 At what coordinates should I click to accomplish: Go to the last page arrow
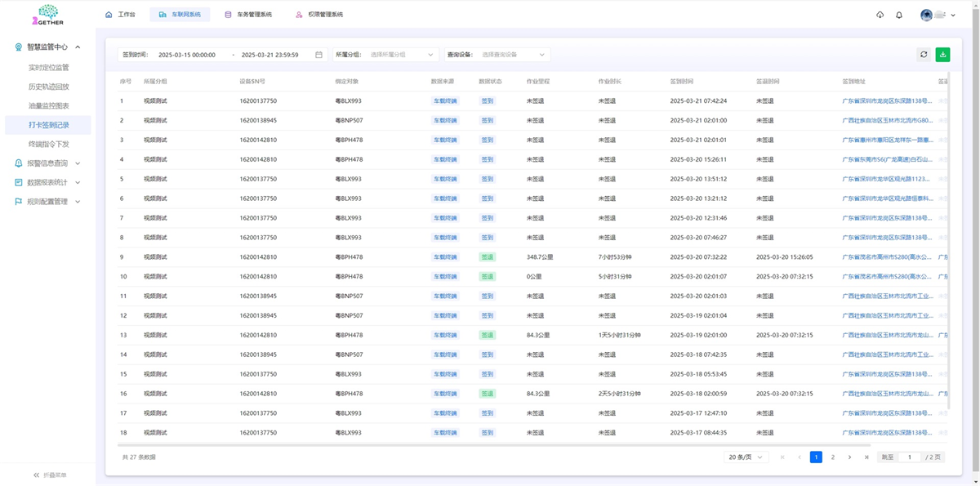pyautogui.click(x=866, y=457)
